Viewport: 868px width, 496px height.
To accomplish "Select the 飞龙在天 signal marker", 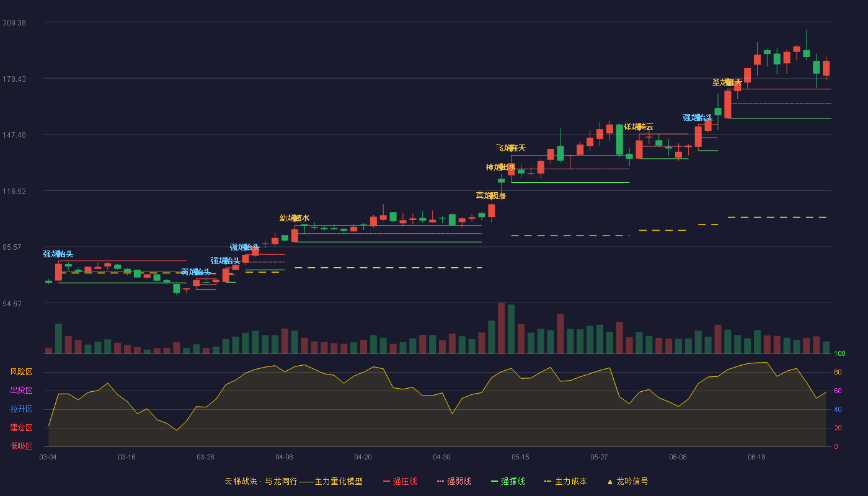I will click(511, 148).
